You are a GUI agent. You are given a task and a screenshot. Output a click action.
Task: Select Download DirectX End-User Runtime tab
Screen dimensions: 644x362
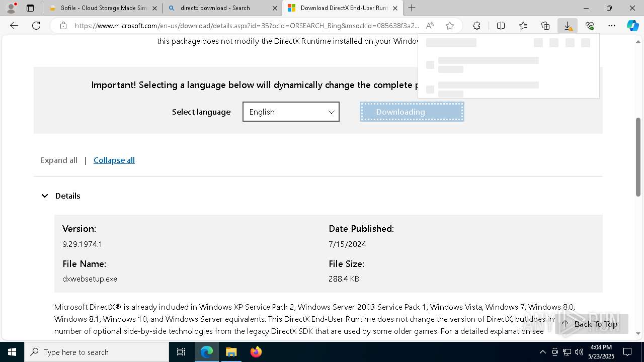[343, 8]
